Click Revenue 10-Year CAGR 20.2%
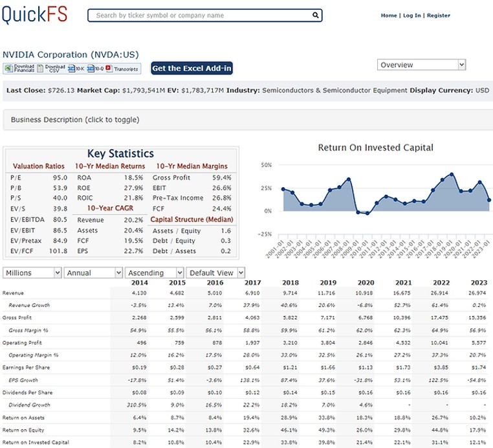493x448 pixels. (x=133, y=220)
